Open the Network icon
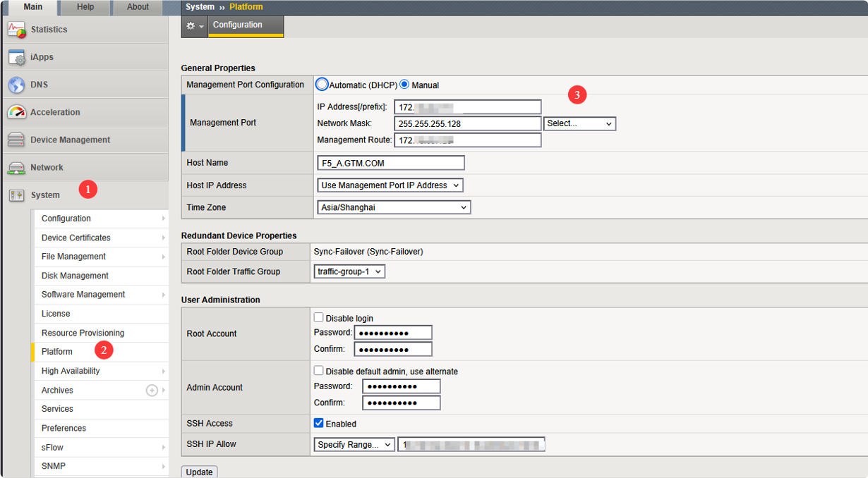This screenshot has width=868, height=478. 16,168
